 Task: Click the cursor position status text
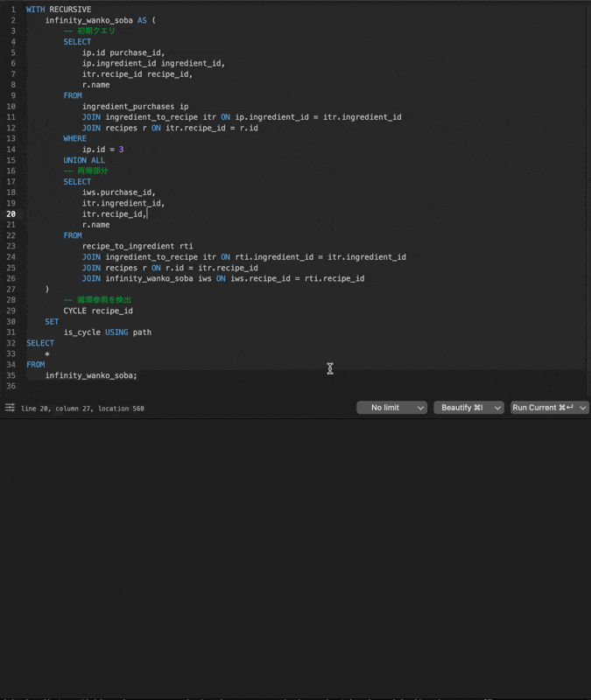tap(82, 409)
